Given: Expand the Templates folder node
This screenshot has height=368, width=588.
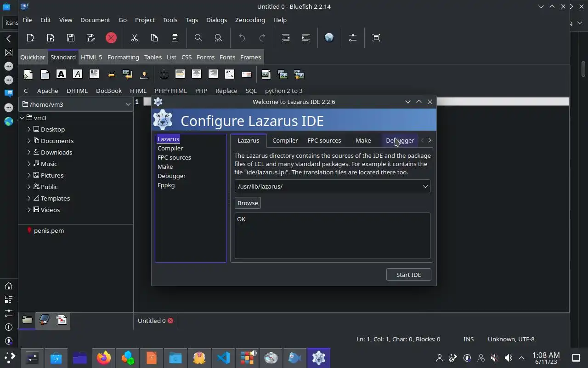Looking at the screenshot, I should click(x=29, y=198).
